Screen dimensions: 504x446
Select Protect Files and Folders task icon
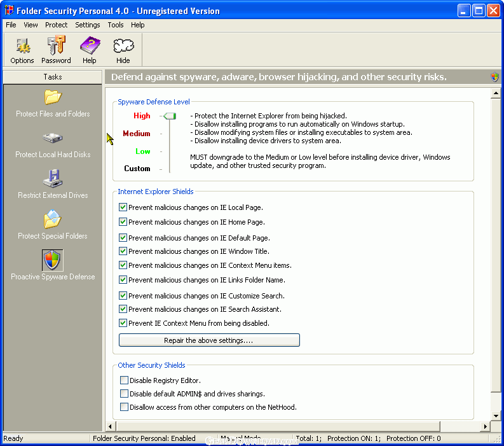(53, 97)
